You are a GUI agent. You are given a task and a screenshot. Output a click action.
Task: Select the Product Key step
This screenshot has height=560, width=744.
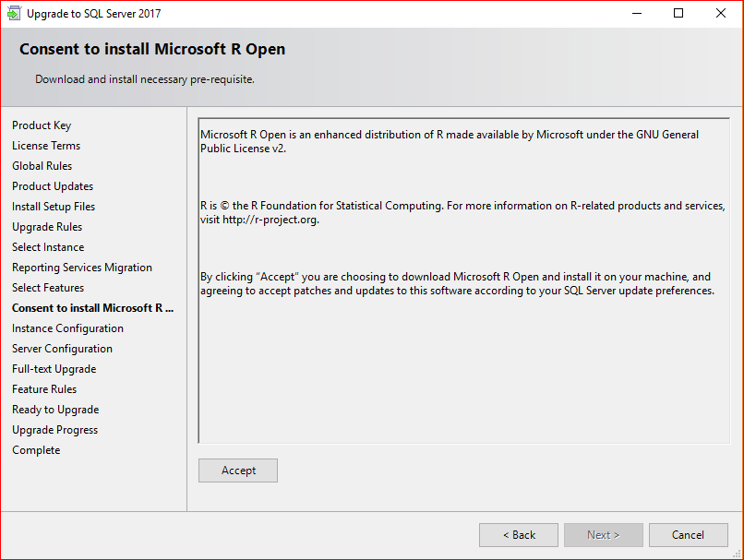tap(42, 125)
